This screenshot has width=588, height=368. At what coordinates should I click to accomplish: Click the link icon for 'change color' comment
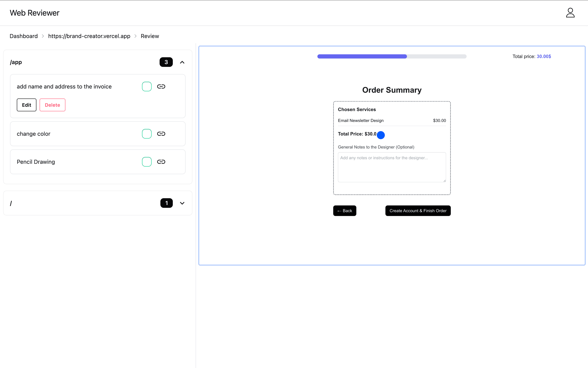(161, 134)
